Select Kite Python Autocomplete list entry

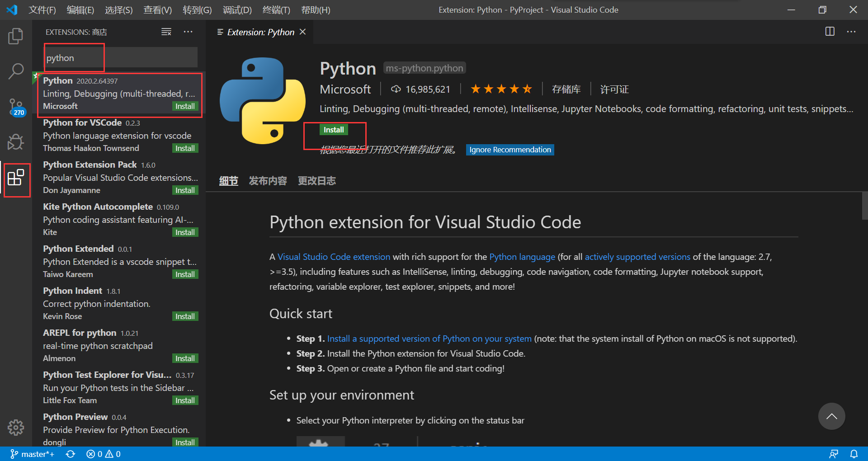click(x=119, y=219)
